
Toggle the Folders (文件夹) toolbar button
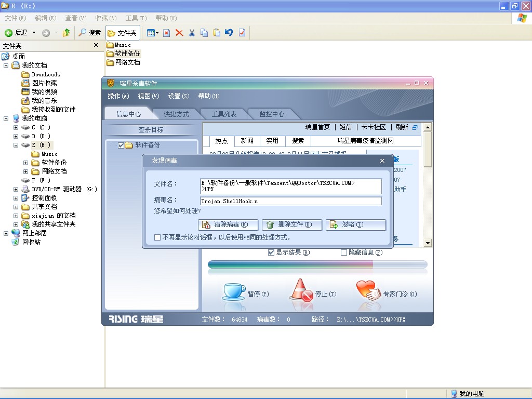pyautogui.click(x=123, y=33)
